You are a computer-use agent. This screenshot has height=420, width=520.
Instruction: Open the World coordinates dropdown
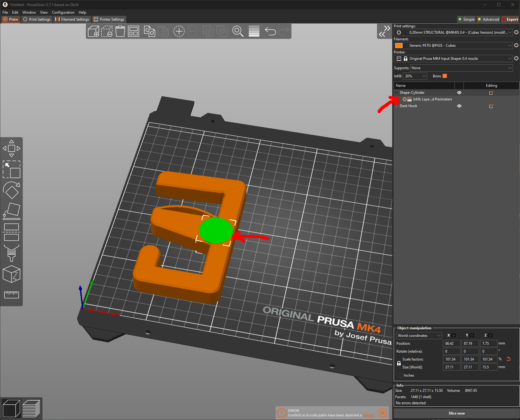[419, 335]
